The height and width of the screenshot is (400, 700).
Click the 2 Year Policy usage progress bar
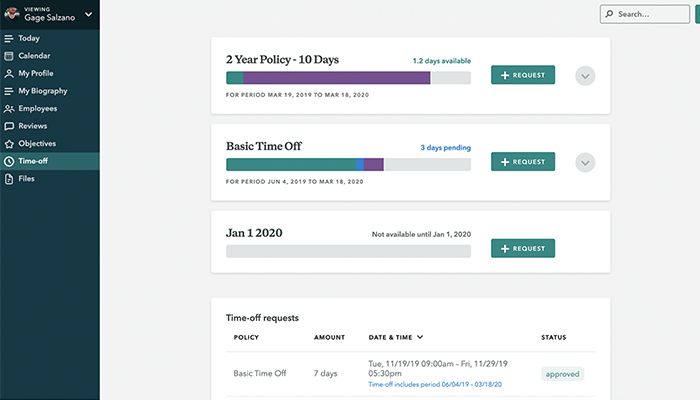(x=348, y=78)
